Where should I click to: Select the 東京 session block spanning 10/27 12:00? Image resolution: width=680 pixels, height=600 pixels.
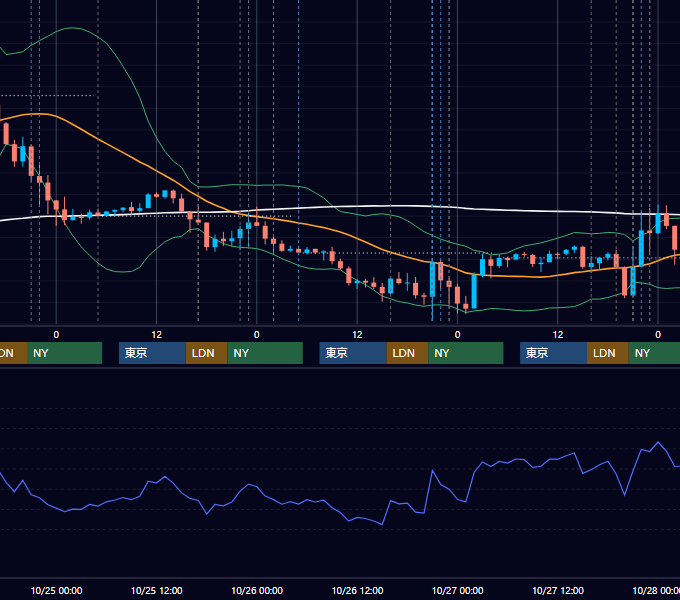553,353
